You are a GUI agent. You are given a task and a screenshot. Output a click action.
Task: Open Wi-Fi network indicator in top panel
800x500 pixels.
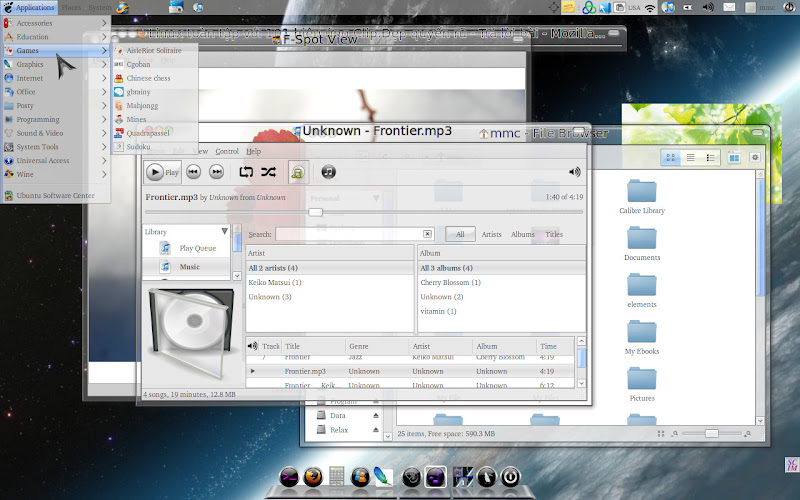pyautogui.click(x=650, y=8)
